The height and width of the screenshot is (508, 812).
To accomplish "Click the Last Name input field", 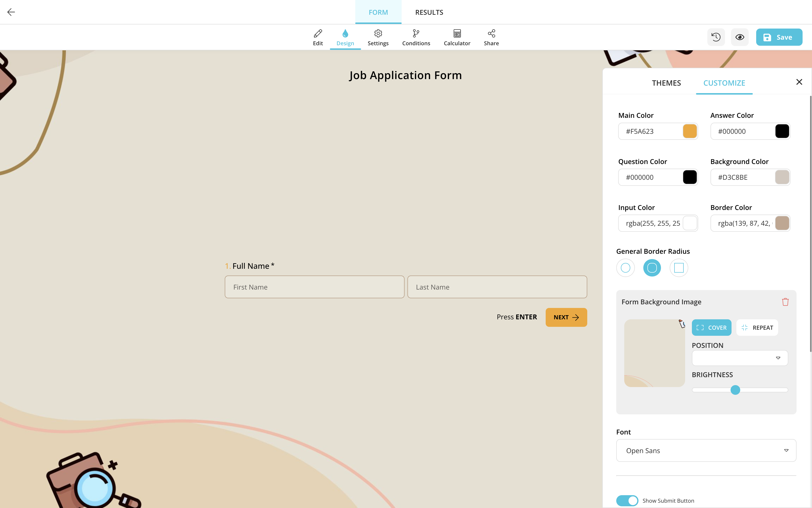I will [x=497, y=287].
